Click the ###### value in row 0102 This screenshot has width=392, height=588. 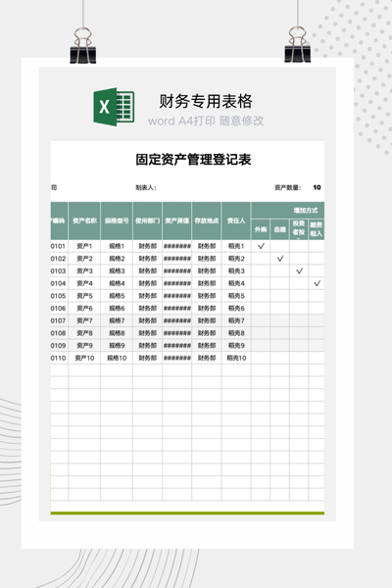point(177,259)
